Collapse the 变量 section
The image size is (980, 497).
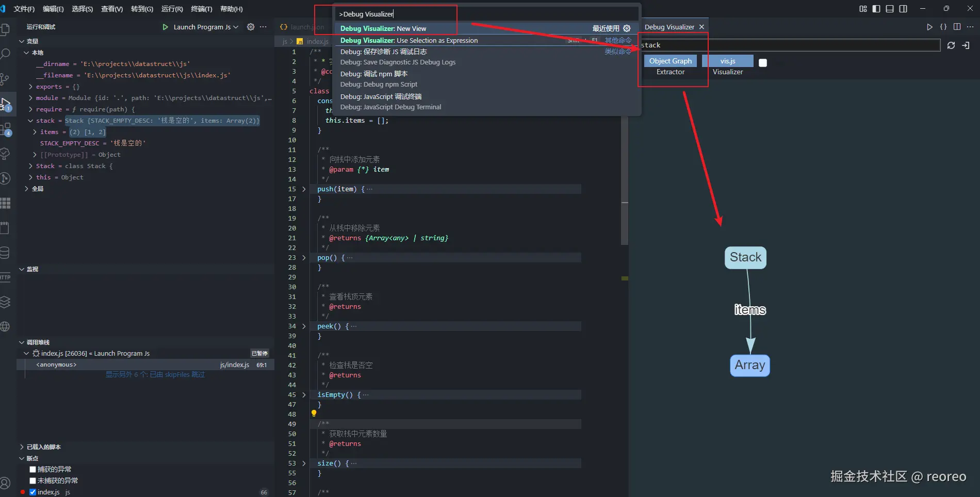pos(22,41)
